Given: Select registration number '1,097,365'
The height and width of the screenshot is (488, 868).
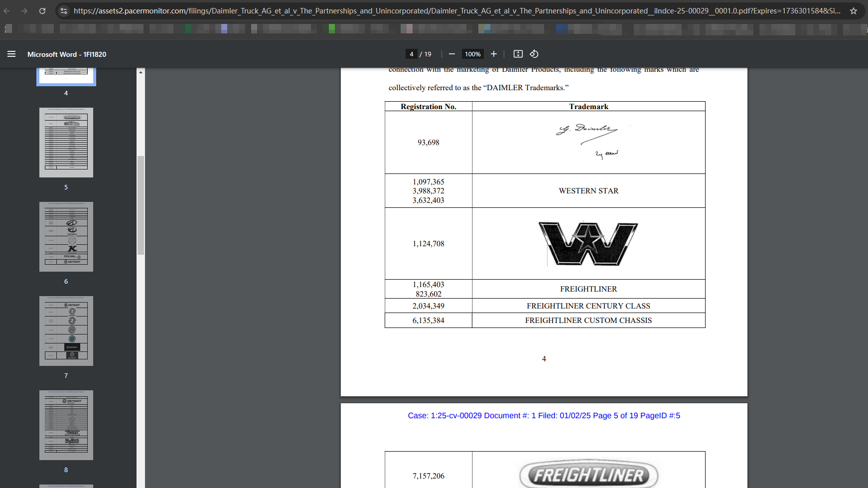Looking at the screenshot, I should coord(429,182).
